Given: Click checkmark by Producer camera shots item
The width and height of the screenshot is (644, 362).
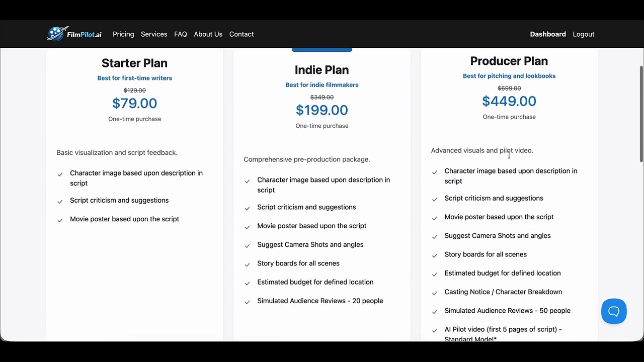Looking at the screenshot, I should click(435, 237).
